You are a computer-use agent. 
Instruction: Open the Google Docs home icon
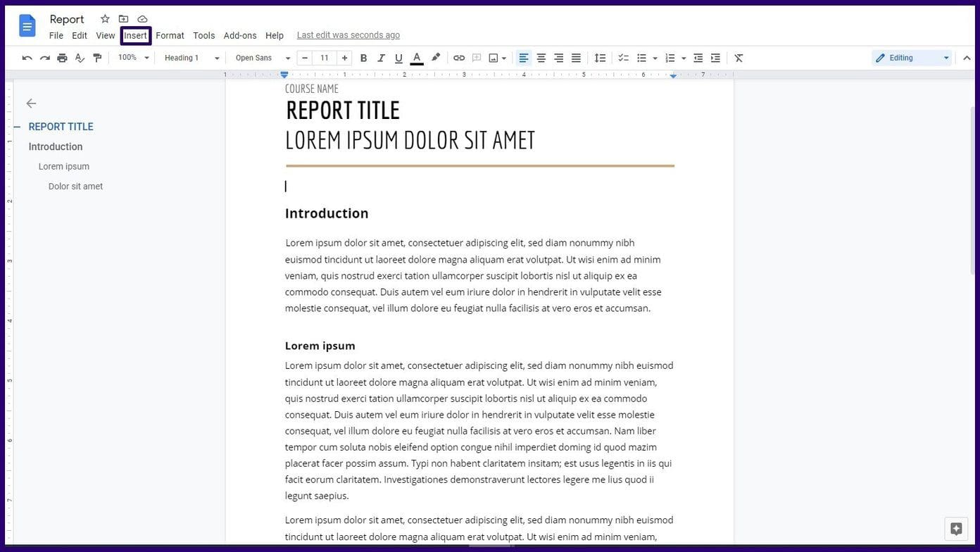(27, 26)
